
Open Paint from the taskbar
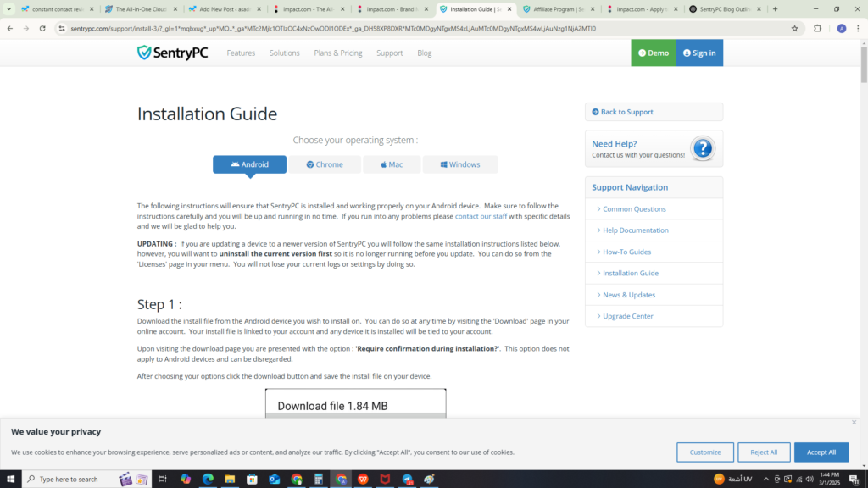(x=430, y=480)
